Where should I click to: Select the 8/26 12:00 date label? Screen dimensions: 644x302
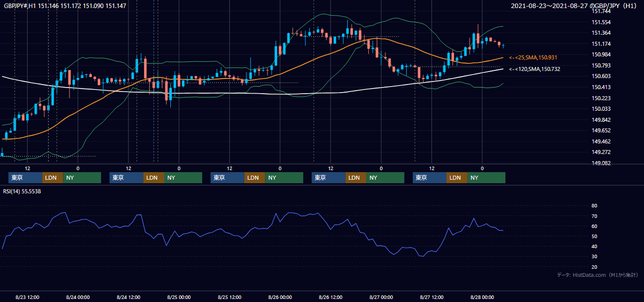click(331, 297)
